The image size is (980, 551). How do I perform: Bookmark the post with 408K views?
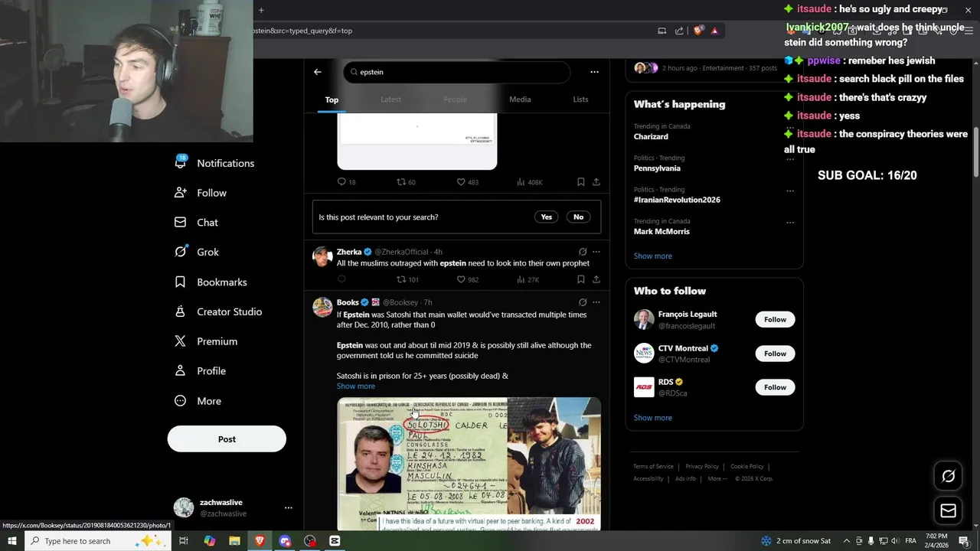580,182
